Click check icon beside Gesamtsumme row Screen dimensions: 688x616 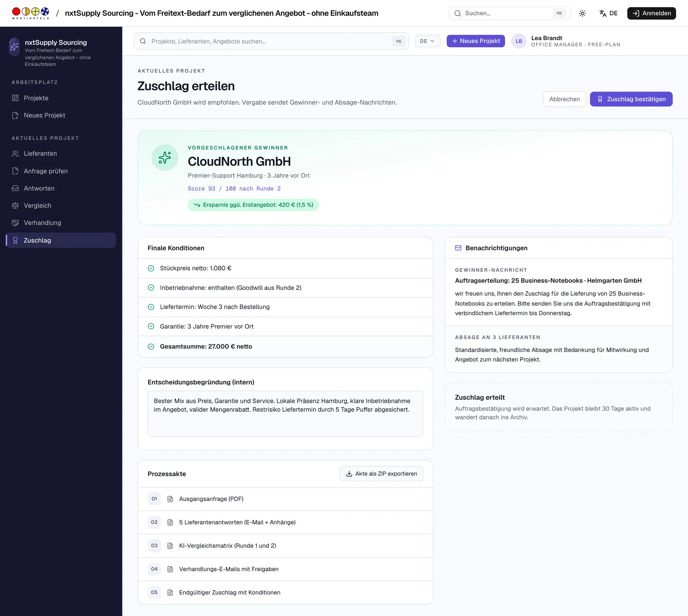[x=151, y=347]
